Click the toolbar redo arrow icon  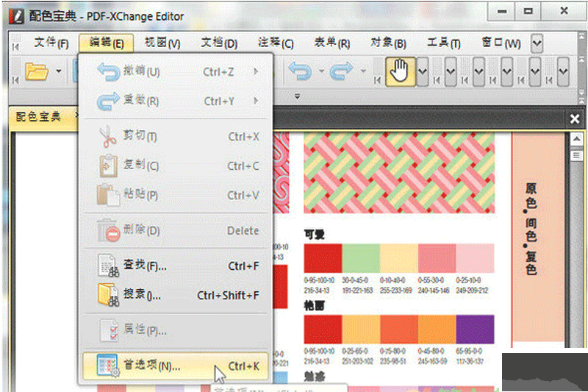342,71
